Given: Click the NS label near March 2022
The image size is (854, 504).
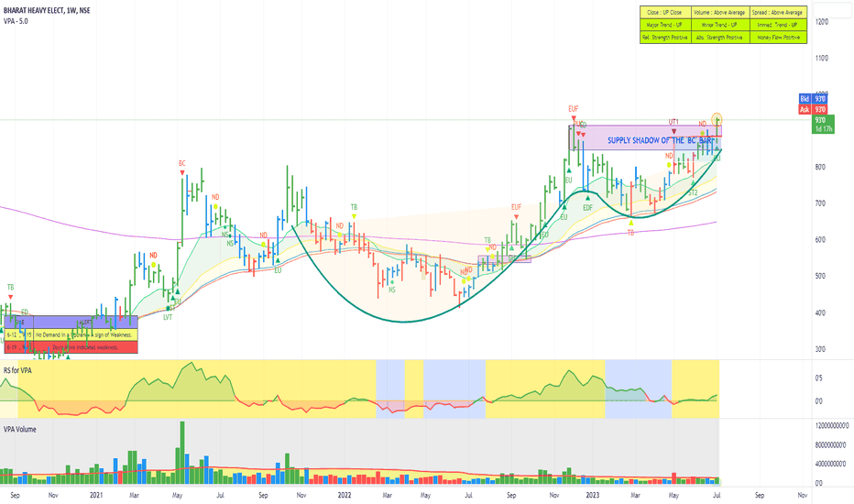Looking at the screenshot, I should 391,290.
